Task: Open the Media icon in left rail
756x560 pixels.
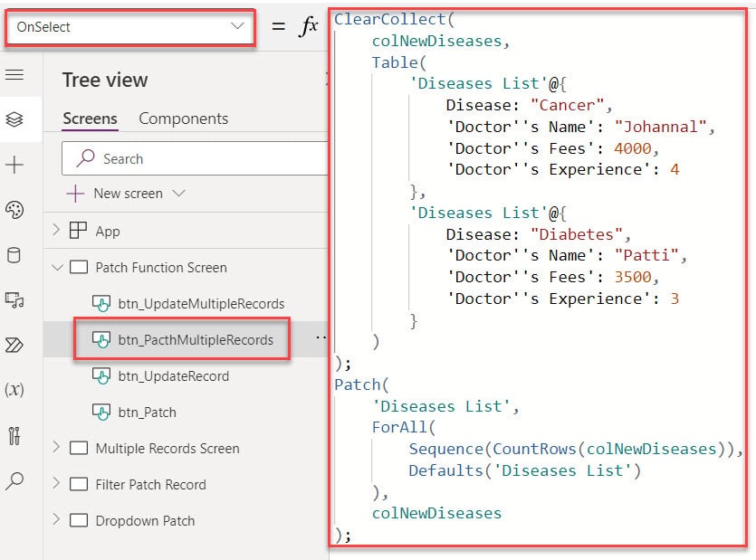Action: pyautogui.click(x=14, y=299)
